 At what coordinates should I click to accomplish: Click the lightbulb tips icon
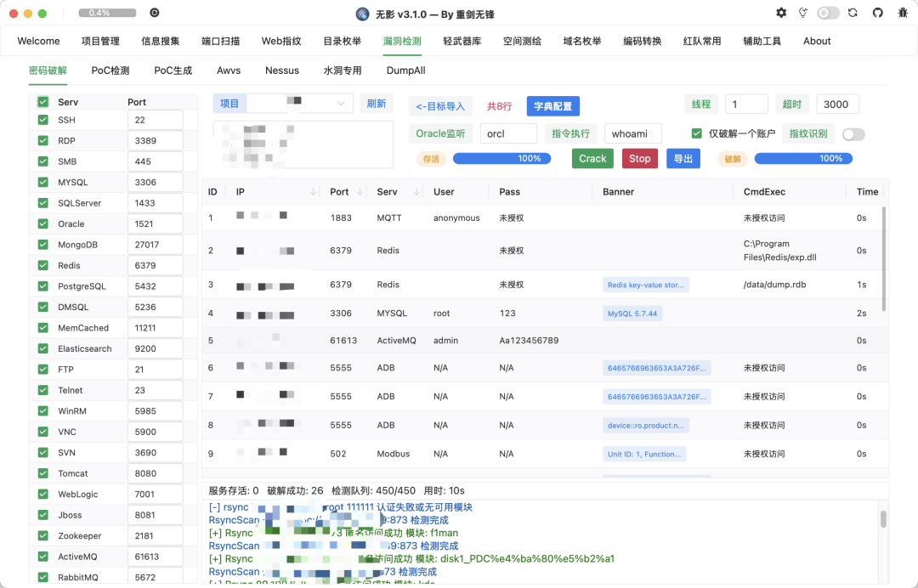(x=803, y=13)
